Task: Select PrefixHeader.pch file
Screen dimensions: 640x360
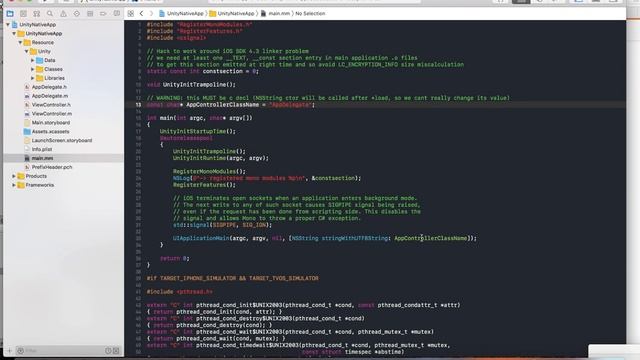Action: 52,167
